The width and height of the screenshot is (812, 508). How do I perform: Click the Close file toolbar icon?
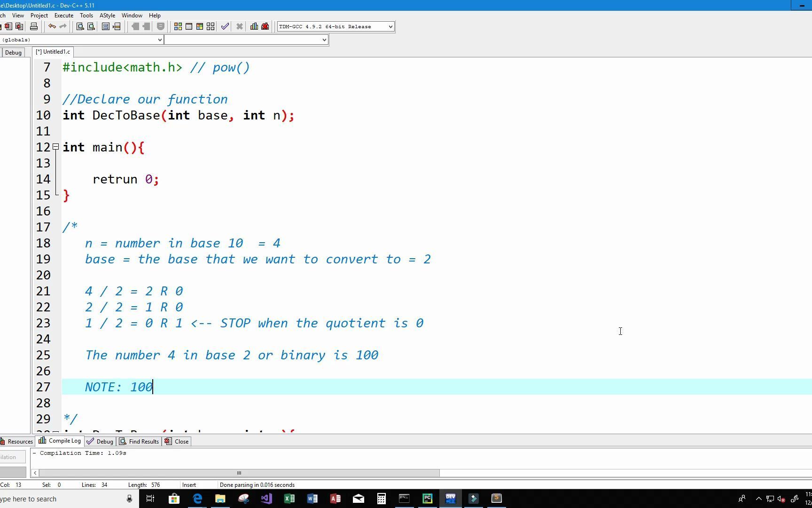[x=8, y=26]
